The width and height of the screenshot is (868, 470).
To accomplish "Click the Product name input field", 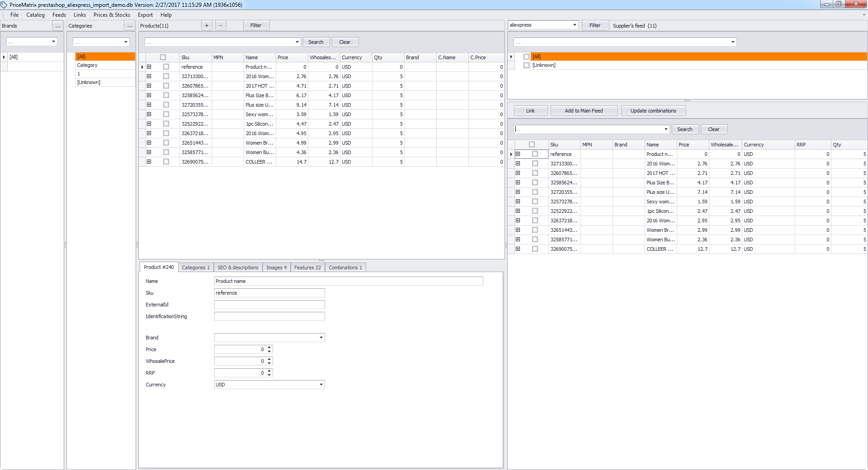I will click(349, 281).
